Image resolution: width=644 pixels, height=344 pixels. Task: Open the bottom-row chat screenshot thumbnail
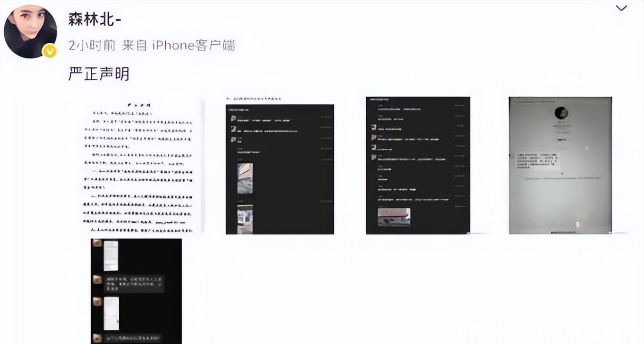click(x=136, y=291)
